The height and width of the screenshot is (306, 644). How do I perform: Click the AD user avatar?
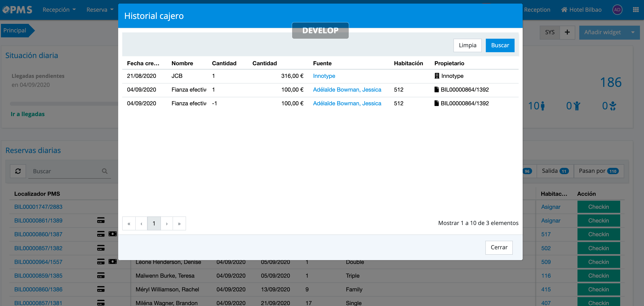point(617,10)
